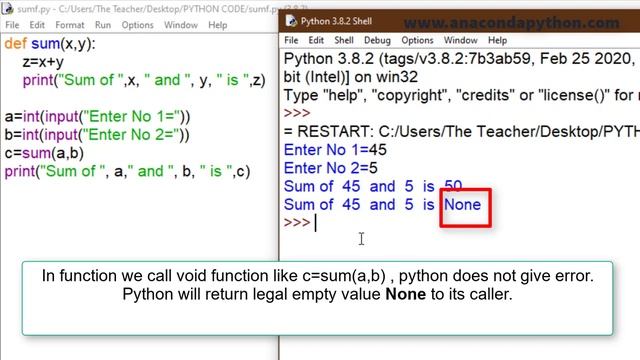Click the RESTART line in the shell

462,131
